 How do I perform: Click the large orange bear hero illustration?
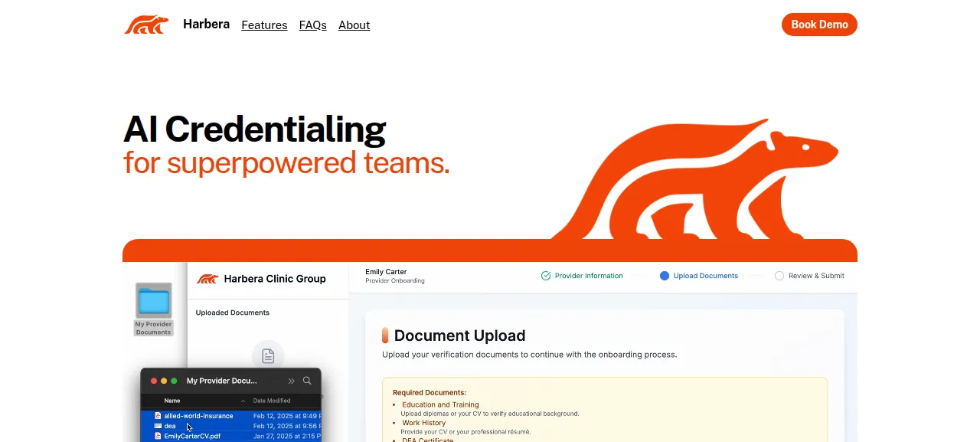694,179
